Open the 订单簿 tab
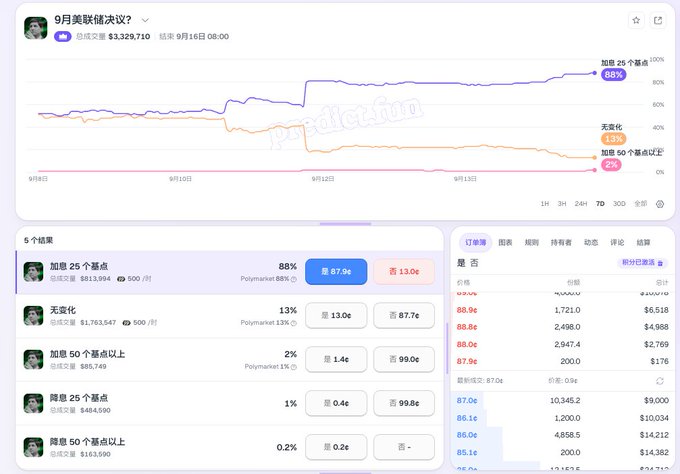The height and width of the screenshot is (474, 680). coord(476,242)
